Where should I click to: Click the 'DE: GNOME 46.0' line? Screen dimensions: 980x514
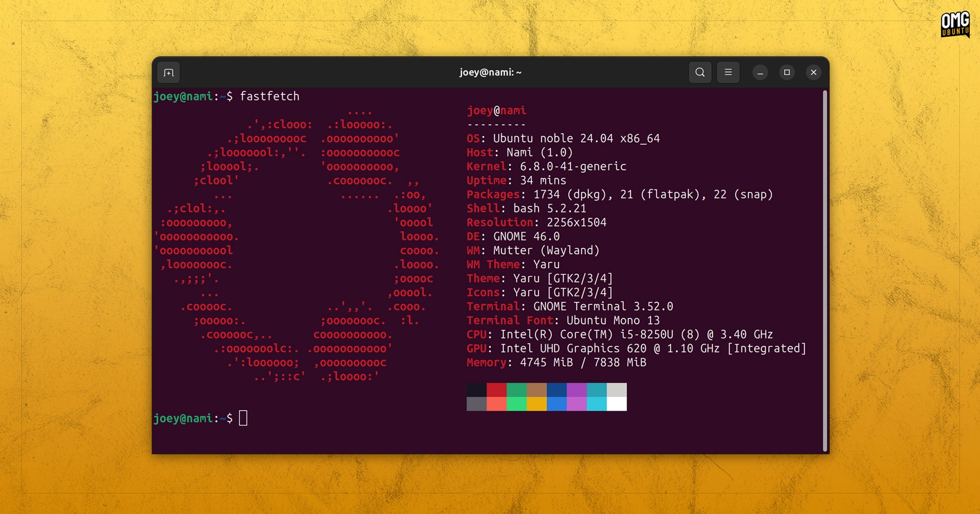[x=513, y=237]
